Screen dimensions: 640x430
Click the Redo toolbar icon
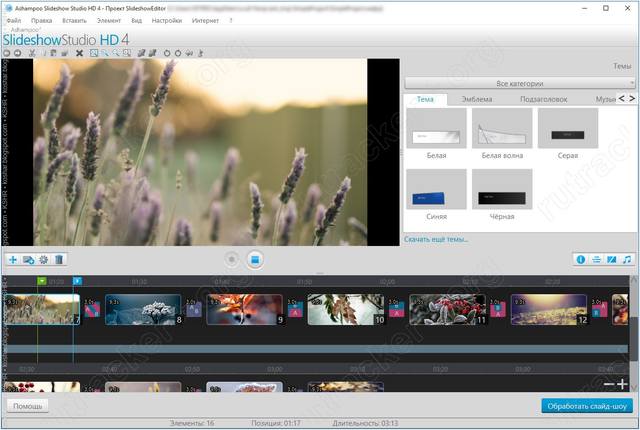pyautogui.click(x=18, y=53)
